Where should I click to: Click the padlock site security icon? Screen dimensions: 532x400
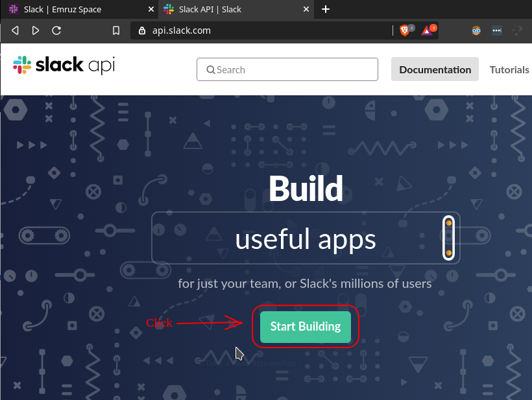142,30
